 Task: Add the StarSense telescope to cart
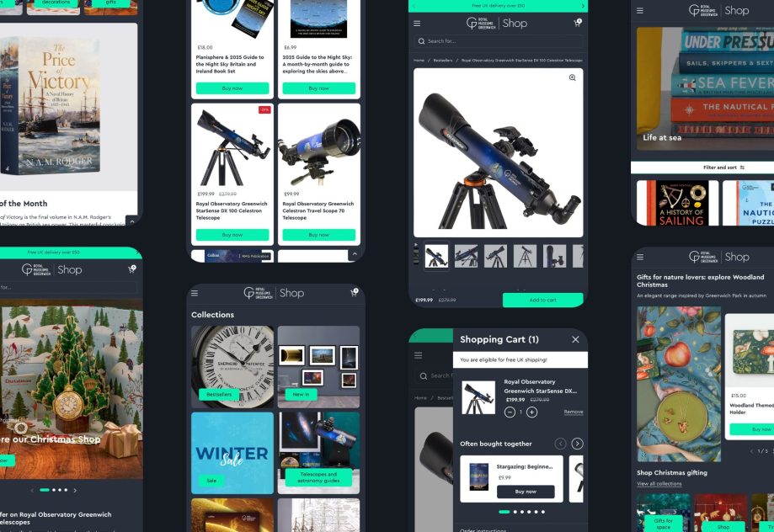(x=542, y=300)
